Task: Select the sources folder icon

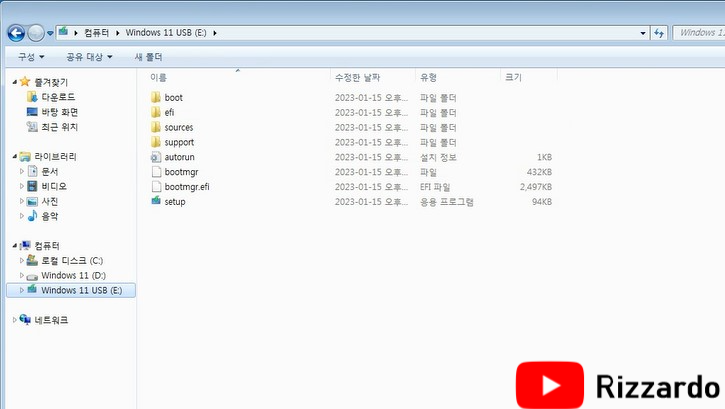Action: [156, 127]
